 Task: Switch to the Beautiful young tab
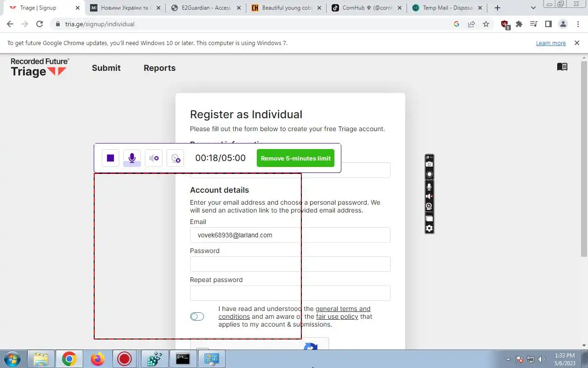285,8
